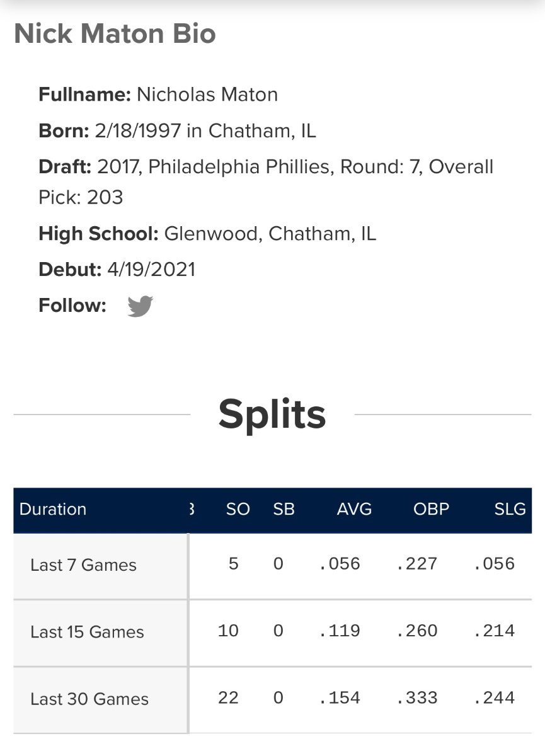
Task: Sort splits by AVG column header
Action: coord(354,509)
